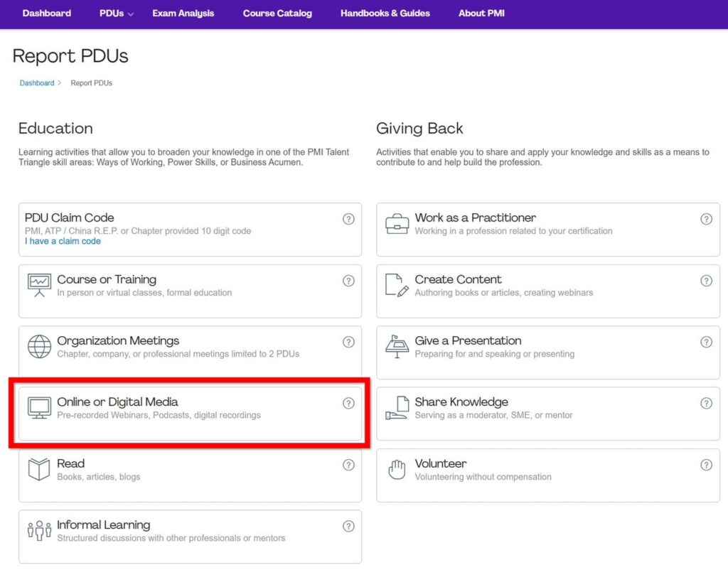This screenshot has width=728, height=570.
Task: Click the Online or Digital Media monitor icon
Action: tap(39, 407)
